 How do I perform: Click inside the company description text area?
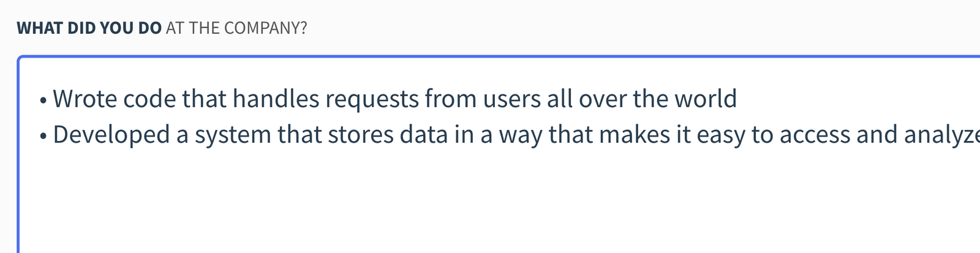click(x=490, y=196)
